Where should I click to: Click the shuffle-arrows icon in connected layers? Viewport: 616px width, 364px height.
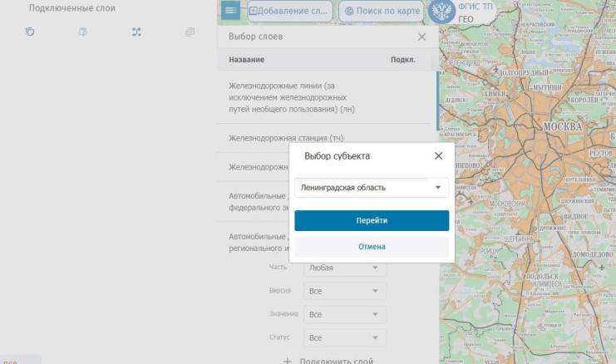point(137,32)
